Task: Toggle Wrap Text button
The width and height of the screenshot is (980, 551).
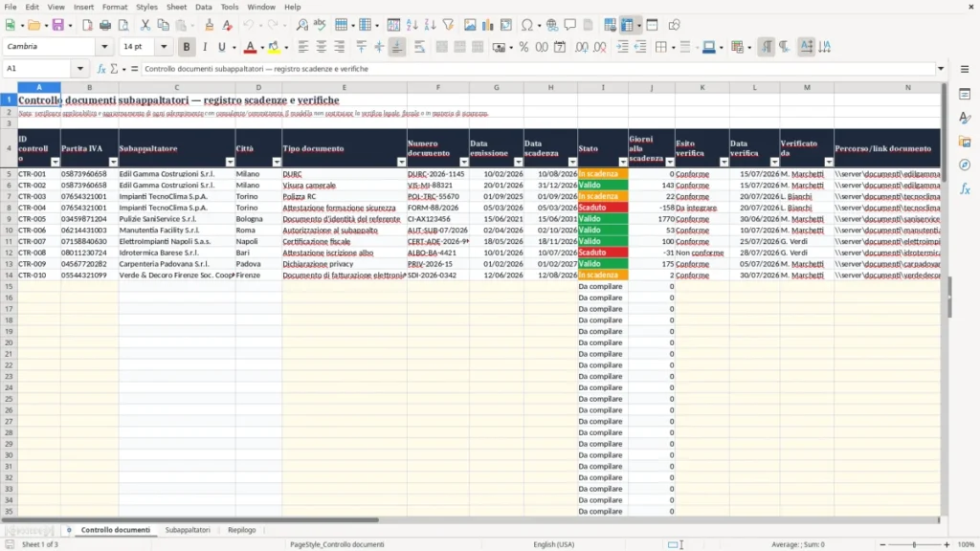Action: click(x=419, y=47)
